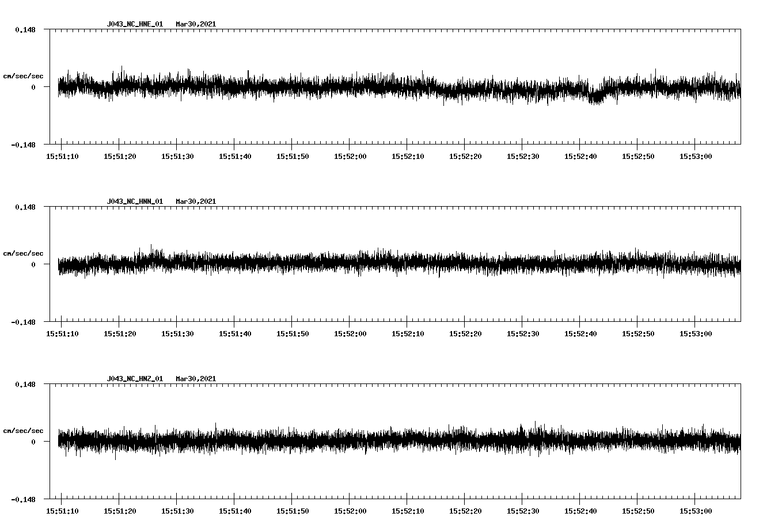Click the -0.148 lower limit of top plot
Image resolution: width=782 pixels, height=532 pixels.
click(23, 145)
